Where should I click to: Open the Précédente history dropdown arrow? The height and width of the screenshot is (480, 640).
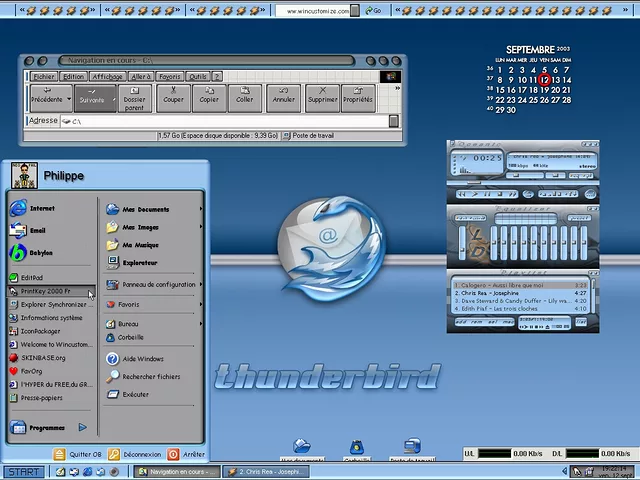click(x=67, y=99)
